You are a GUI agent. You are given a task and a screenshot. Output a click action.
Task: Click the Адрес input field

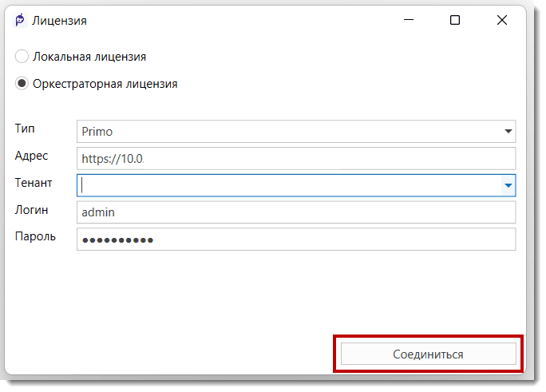point(295,158)
